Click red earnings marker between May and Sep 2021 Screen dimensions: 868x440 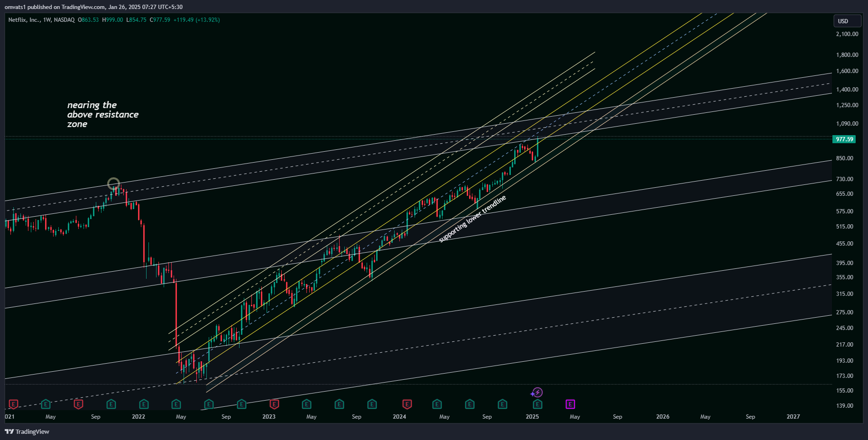[x=78, y=404]
